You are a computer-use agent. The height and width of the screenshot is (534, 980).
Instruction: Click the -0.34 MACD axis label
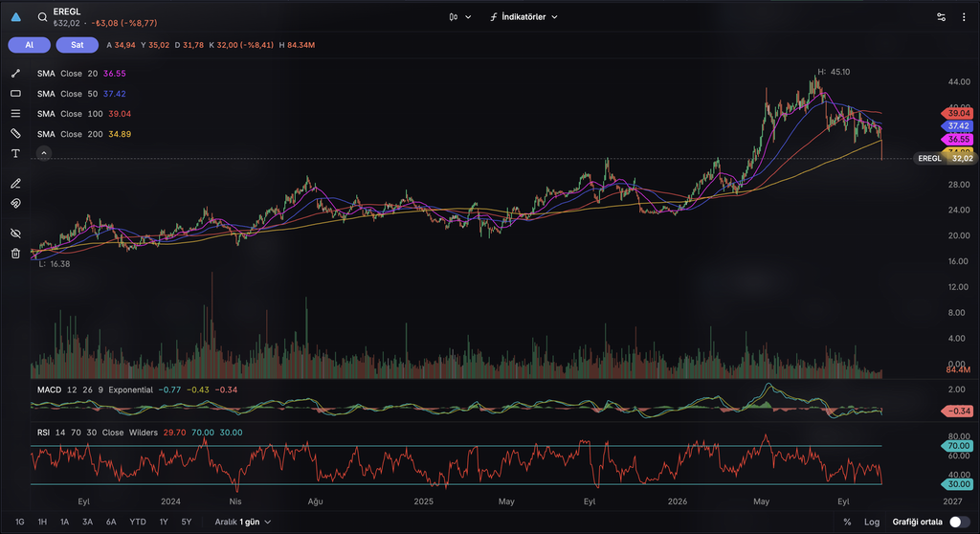pos(957,411)
